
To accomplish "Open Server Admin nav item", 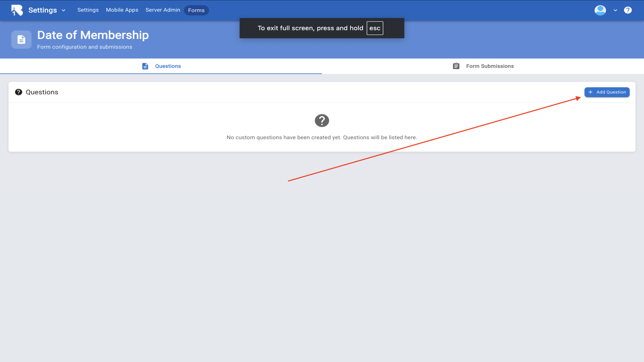I will click(163, 10).
